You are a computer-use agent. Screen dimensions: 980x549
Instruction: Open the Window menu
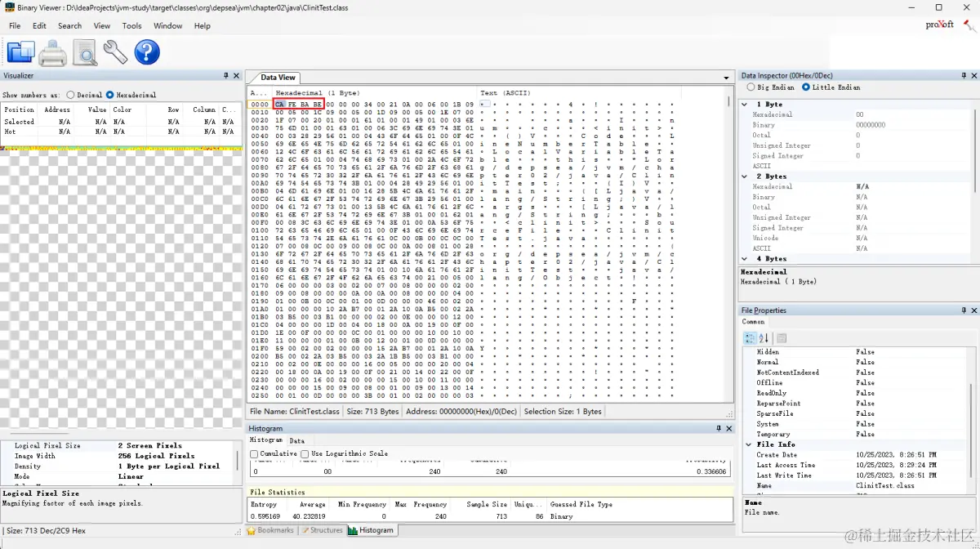(168, 26)
